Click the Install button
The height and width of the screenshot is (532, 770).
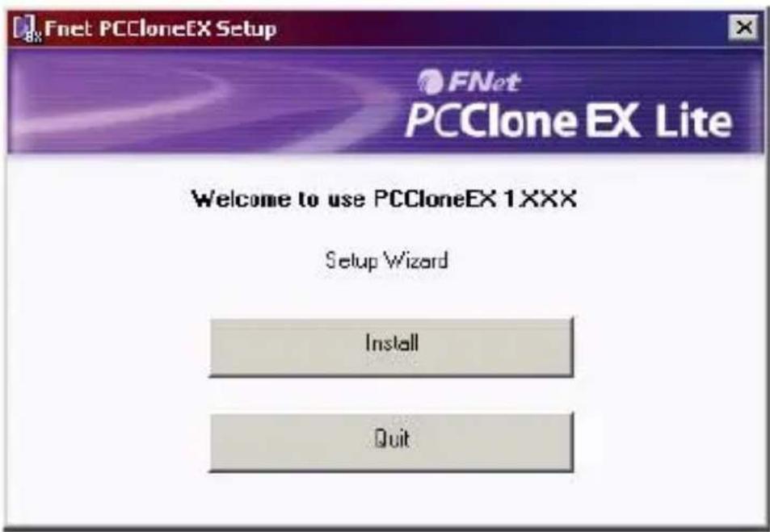[x=391, y=347]
